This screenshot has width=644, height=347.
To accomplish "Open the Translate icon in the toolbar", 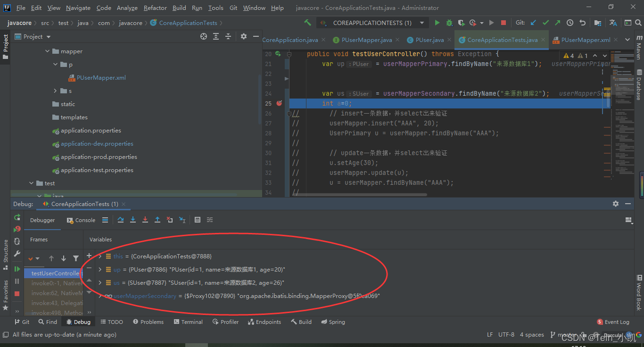I will coord(613,23).
